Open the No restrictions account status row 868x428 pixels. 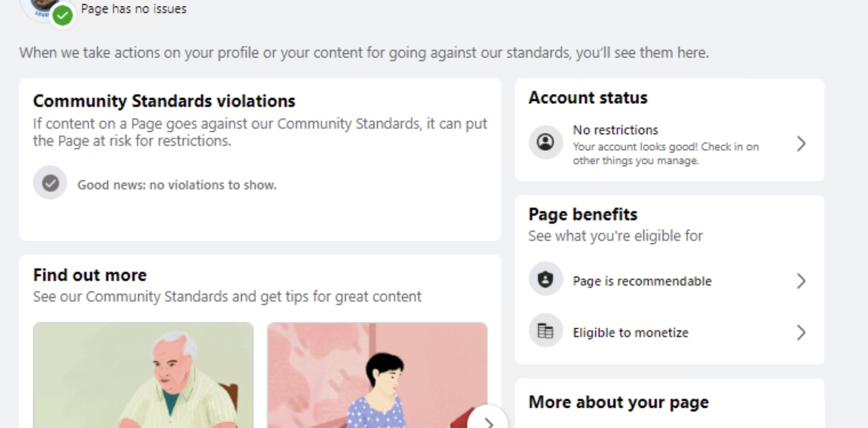tap(670, 144)
